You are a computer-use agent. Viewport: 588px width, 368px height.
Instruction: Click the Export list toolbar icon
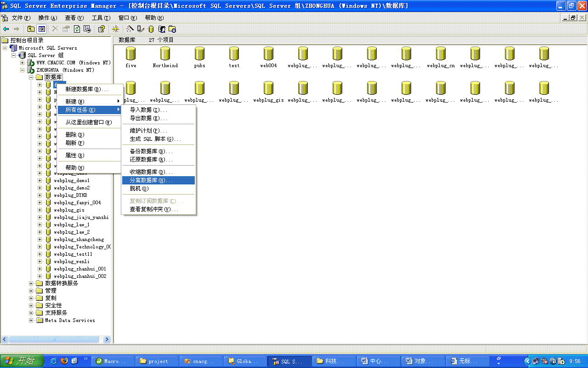(87, 29)
